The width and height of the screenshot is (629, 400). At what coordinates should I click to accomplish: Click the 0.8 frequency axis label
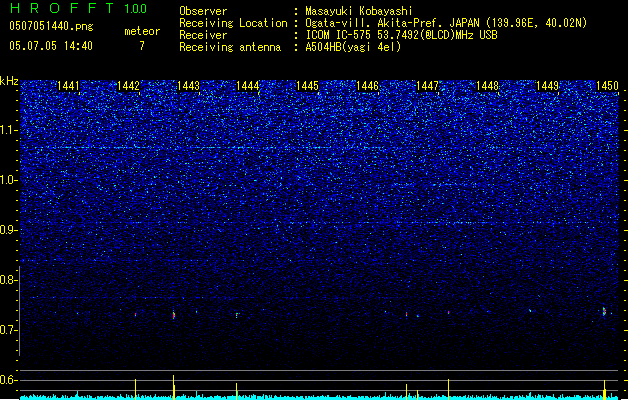point(8,280)
